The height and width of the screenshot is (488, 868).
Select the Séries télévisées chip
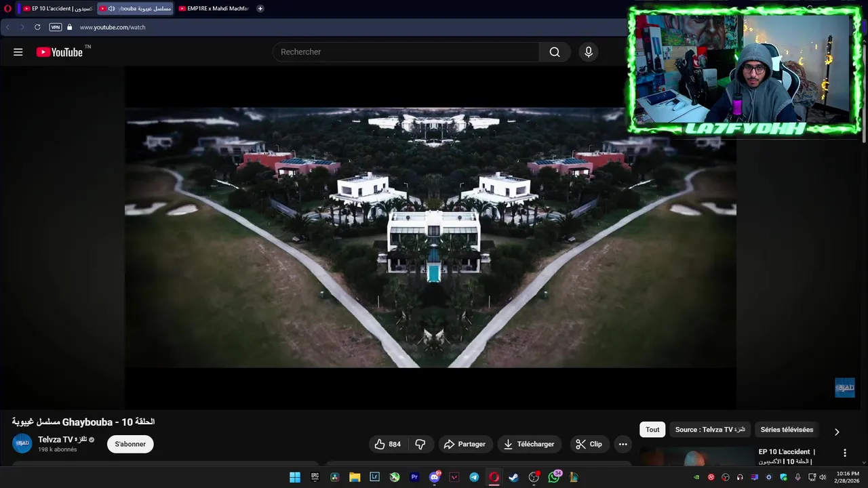point(787,430)
